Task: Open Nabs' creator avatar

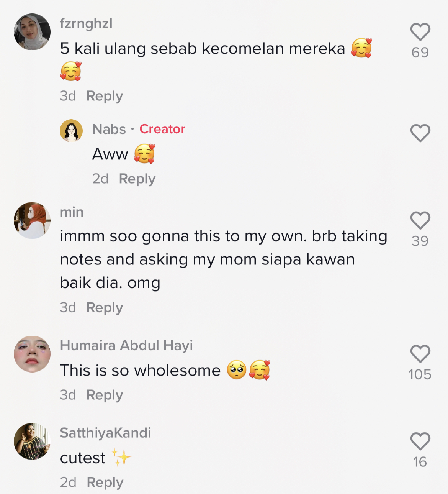Action: (x=71, y=131)
